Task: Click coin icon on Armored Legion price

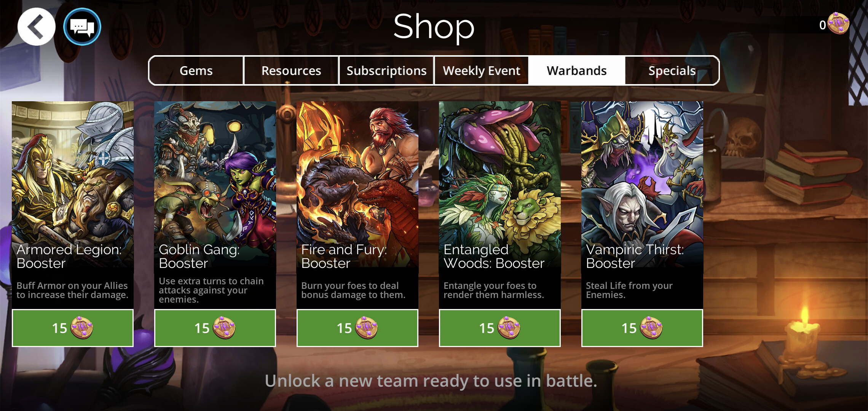Action: (81, 328)
